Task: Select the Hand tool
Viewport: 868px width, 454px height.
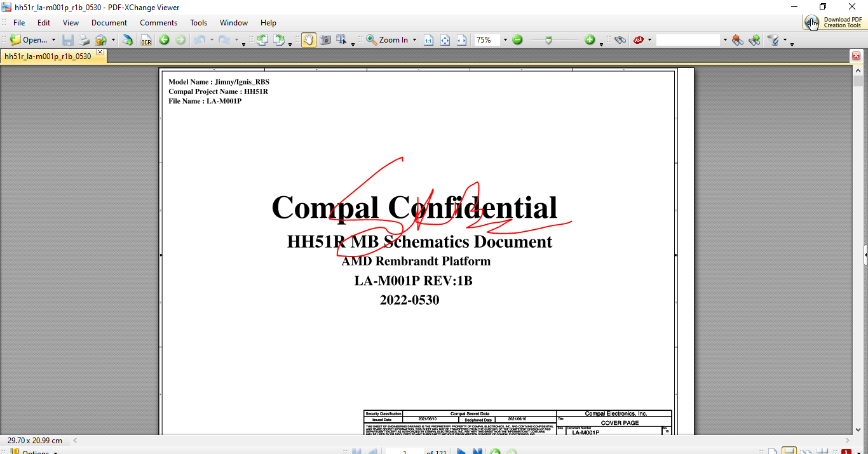Action: tap(309, 40)
